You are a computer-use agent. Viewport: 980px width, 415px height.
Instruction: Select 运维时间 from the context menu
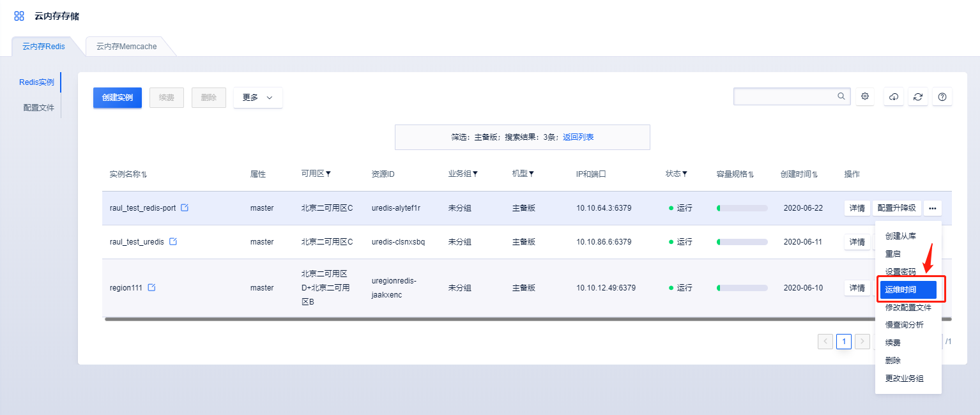[x=907, y=290]
